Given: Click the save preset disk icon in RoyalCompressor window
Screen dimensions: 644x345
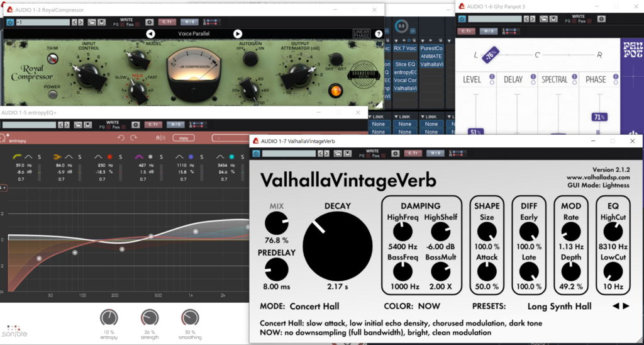Looking at the screenshot, I should pyautogui.click(x=101, y=22).
